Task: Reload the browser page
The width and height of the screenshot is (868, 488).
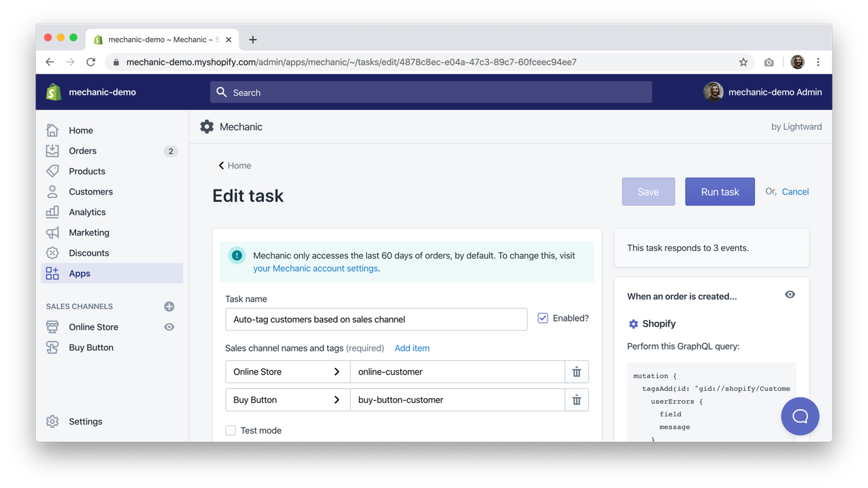Action: click(91, 62)
